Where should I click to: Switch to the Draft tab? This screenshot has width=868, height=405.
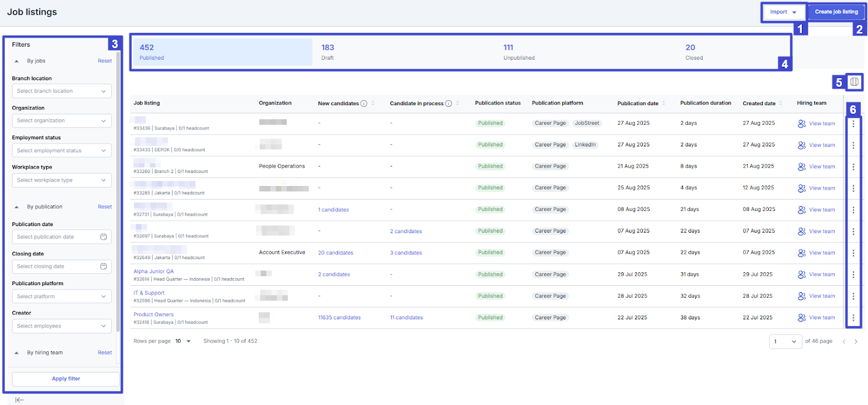tap(328, 52)
